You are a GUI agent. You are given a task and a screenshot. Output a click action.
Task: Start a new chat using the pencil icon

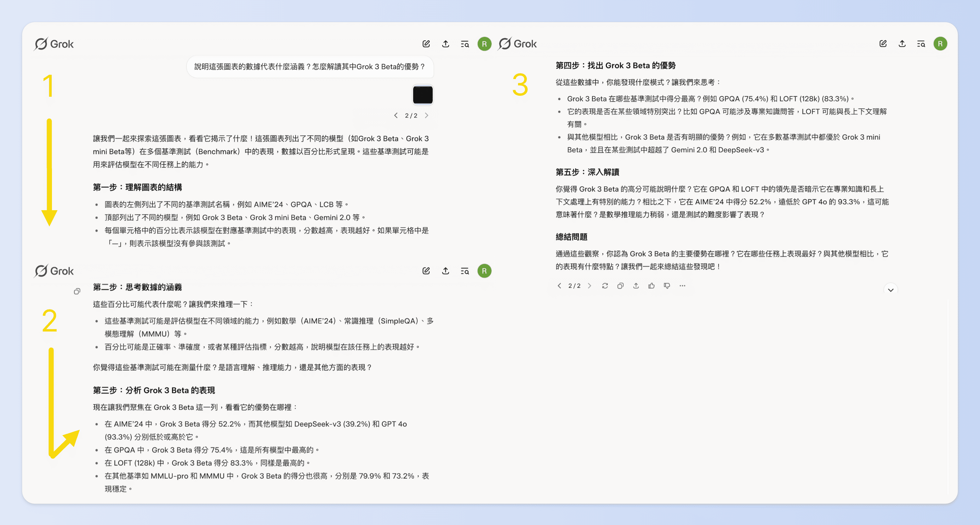tap(426, 44)
